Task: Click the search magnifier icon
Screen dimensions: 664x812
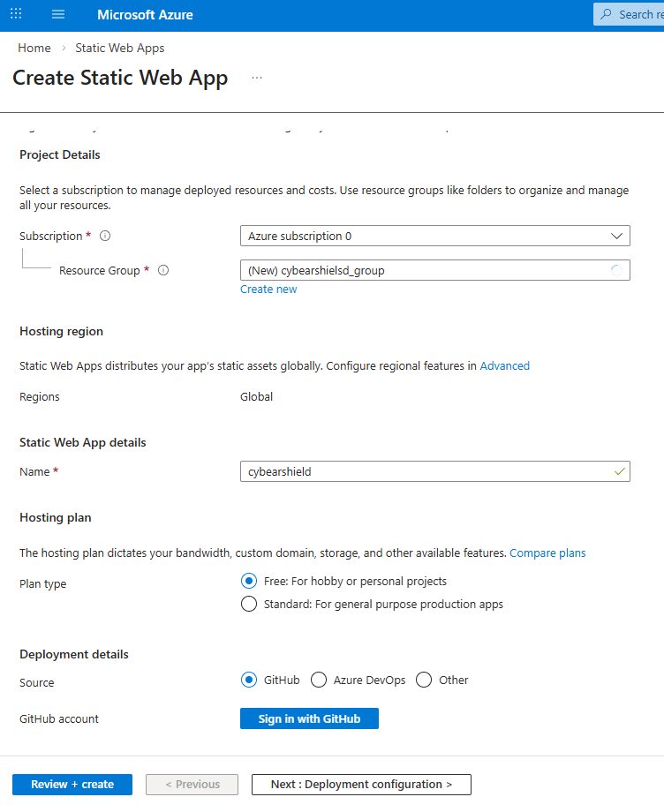Action: coord(606,15)
